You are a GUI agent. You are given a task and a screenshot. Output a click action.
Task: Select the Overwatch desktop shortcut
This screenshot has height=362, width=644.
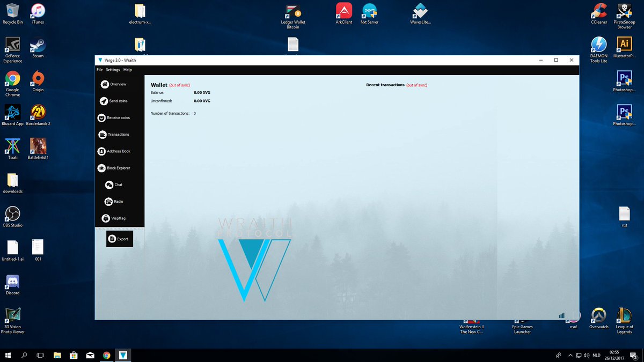click(x=599, y=318)
